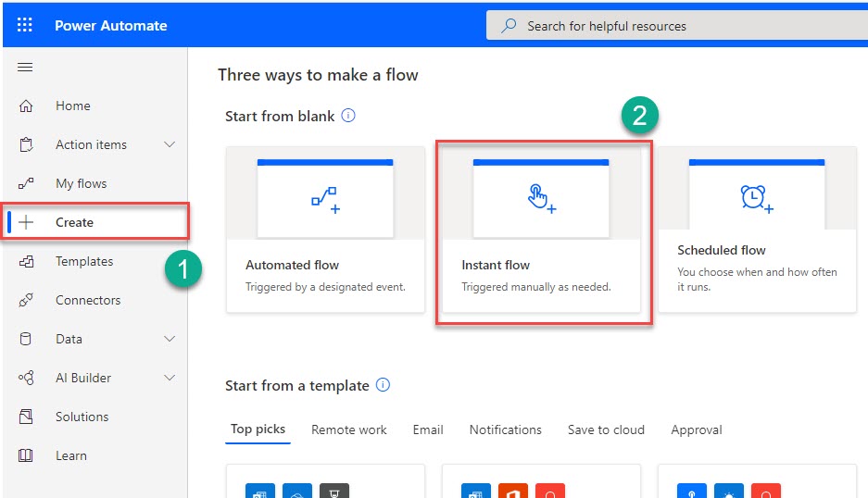Click the Learn book icon
Viewport: 868px width, 498px height.
(x=26, y=455)
